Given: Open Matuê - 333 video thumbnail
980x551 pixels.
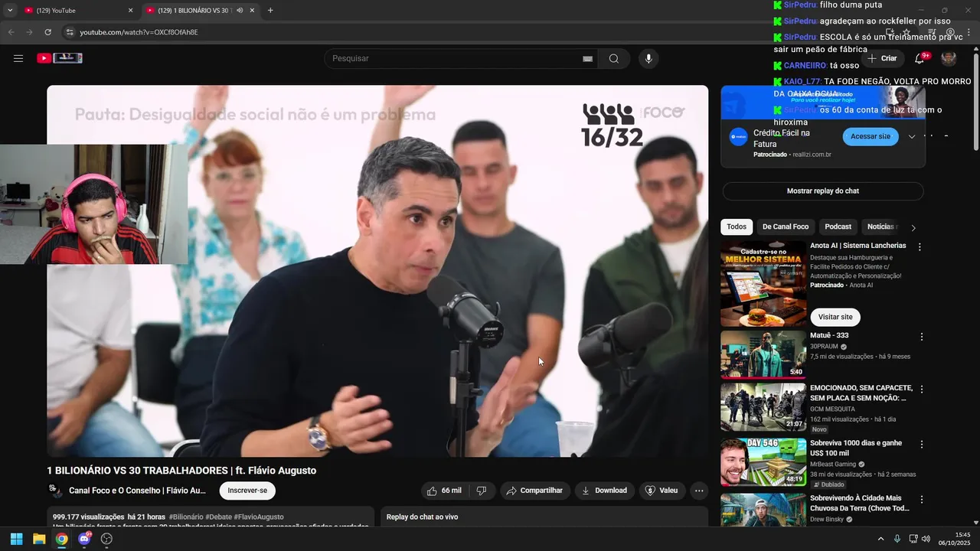Looking at the screenshot, I should (763, 354).
